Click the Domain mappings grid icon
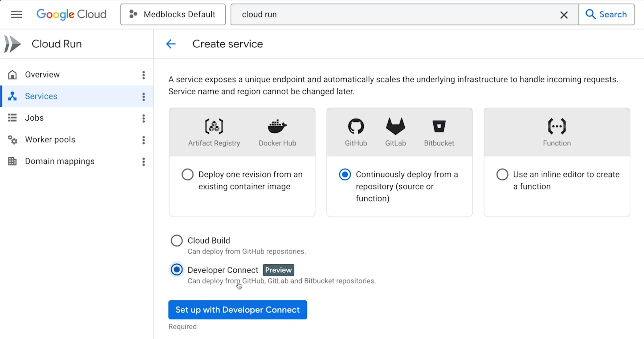The width and height of the screenshot is (644, 339). (x=12, y=161)
